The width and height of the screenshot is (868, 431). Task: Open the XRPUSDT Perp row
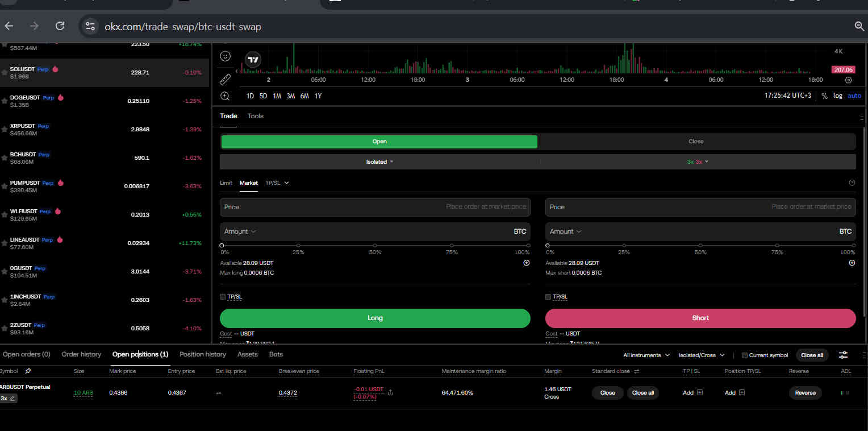point(105,129)
